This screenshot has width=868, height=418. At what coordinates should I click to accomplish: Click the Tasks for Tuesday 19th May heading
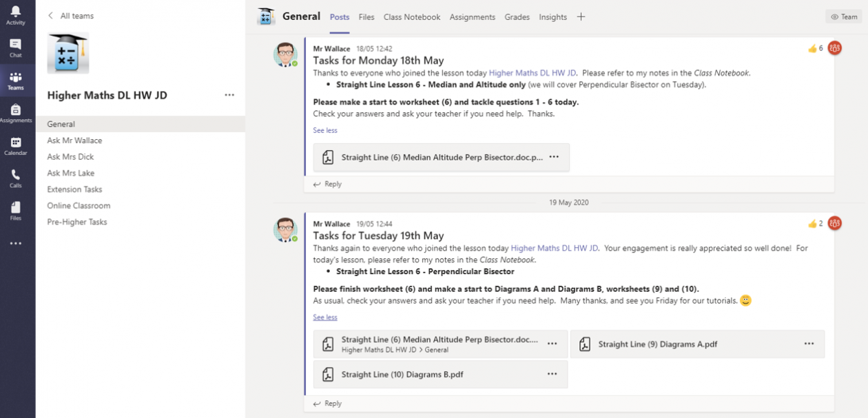(x=378, y=236)
